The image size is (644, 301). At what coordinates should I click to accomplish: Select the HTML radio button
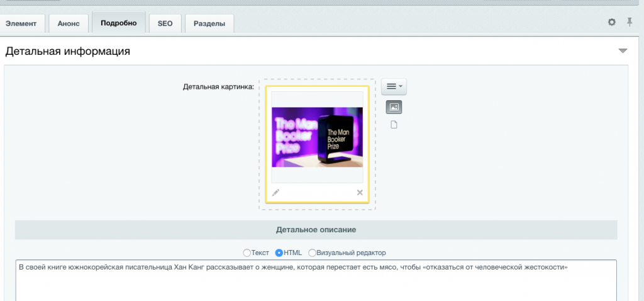pos(279,253)
